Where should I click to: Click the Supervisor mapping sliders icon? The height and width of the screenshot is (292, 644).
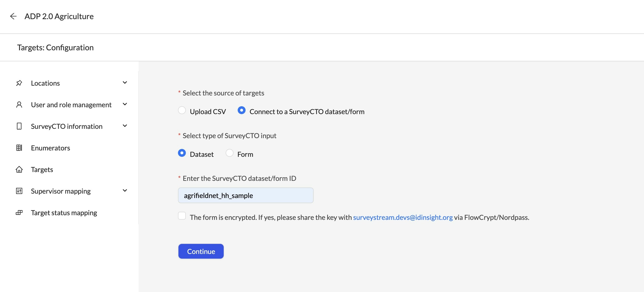pos(19,191)
